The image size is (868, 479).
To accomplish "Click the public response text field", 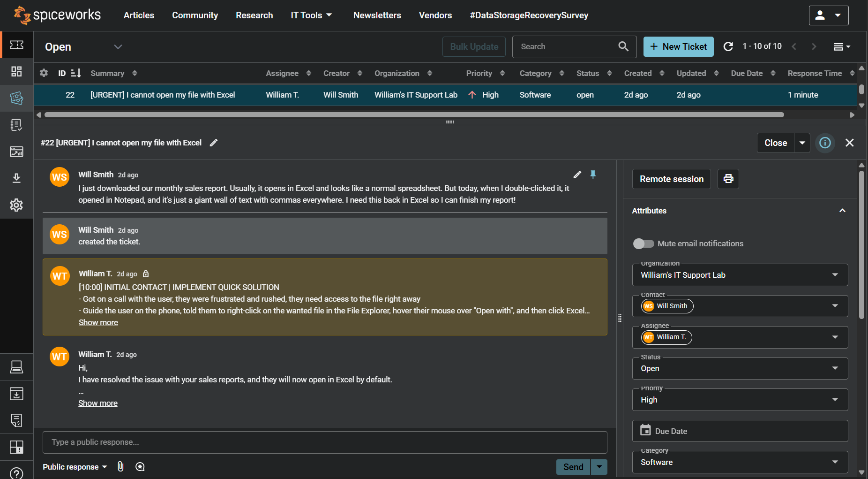I will [324, 442].
